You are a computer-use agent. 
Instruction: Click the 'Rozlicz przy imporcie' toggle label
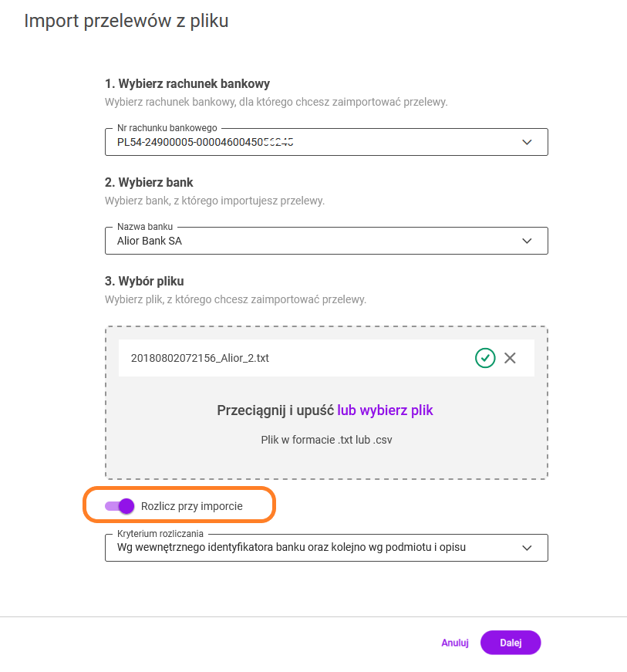pos(192,506)
